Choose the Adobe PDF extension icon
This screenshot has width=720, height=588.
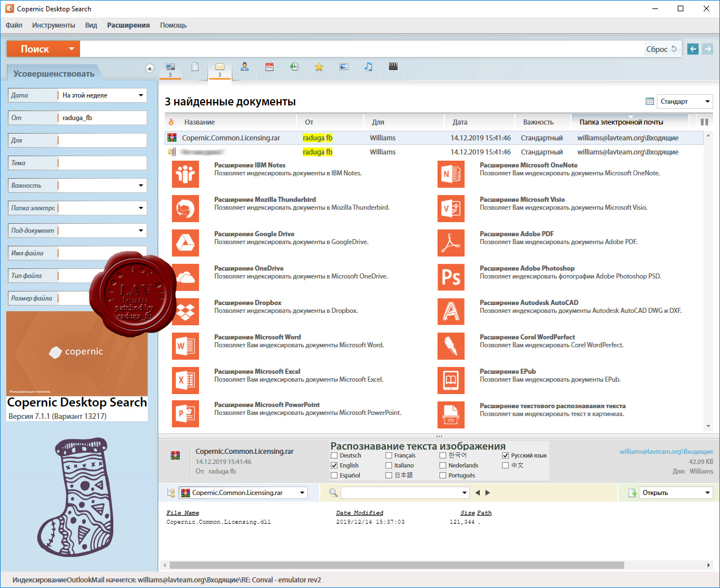pyautogui.click(x=451, y=243)
